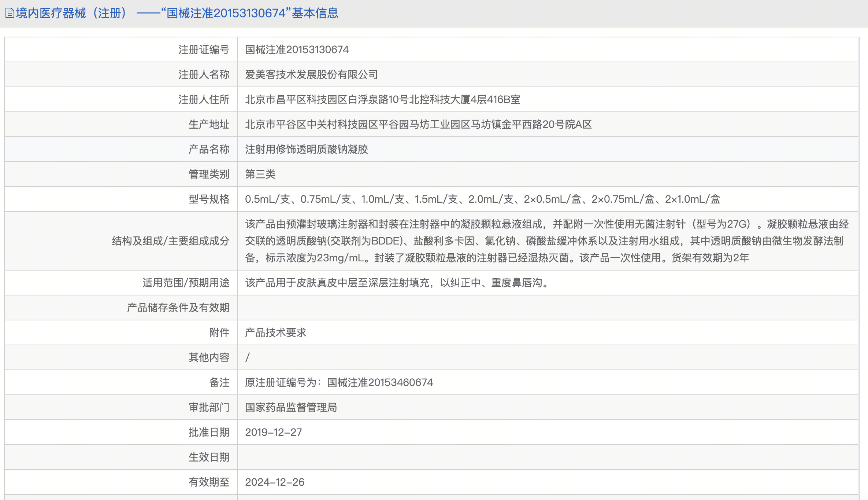Click the production address 北京市平谷区中关村科技园区
The width and height of the screenshot is (868, 500).
pyautogui.click(x=418, y=124)
